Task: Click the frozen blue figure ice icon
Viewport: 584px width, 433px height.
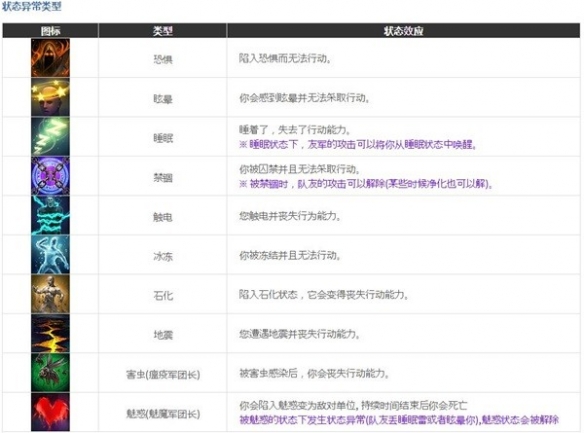Action: (50, 255)
